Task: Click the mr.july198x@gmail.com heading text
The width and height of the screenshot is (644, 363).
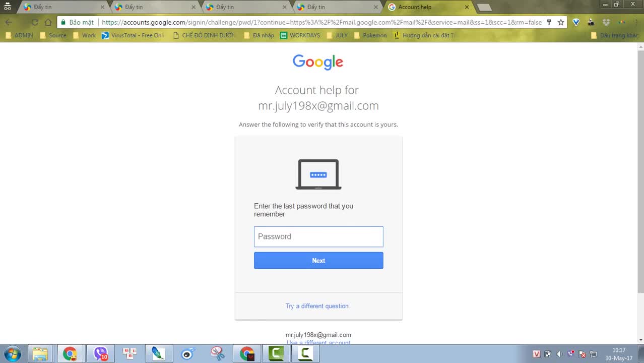Action: pyautogui.click(x=318, y=106)
